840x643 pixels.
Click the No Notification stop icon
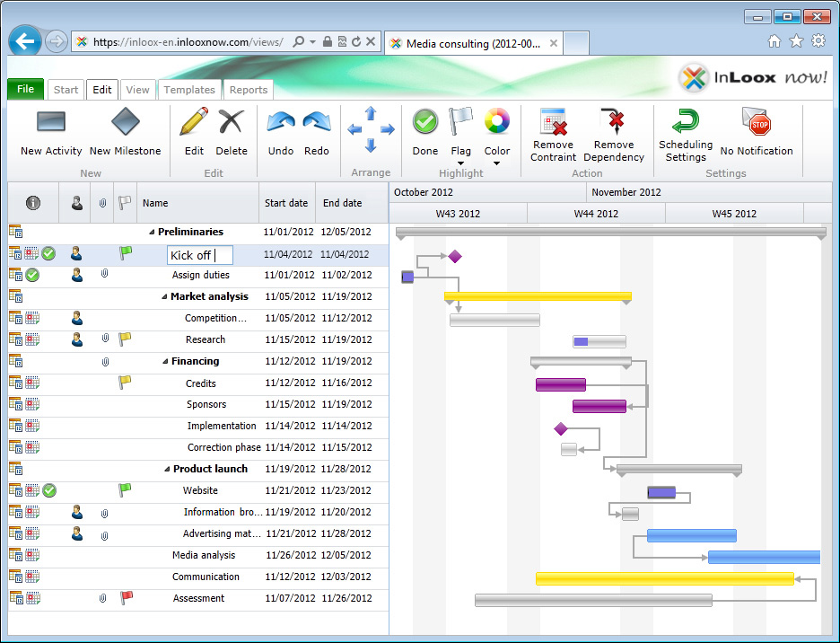757,121
